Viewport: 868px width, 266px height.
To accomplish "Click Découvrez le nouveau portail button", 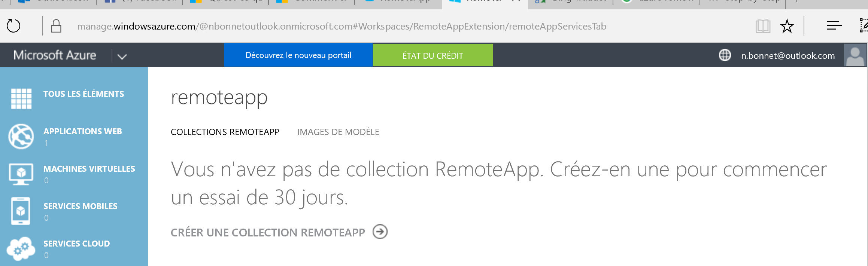I will (x=298, y=55).
